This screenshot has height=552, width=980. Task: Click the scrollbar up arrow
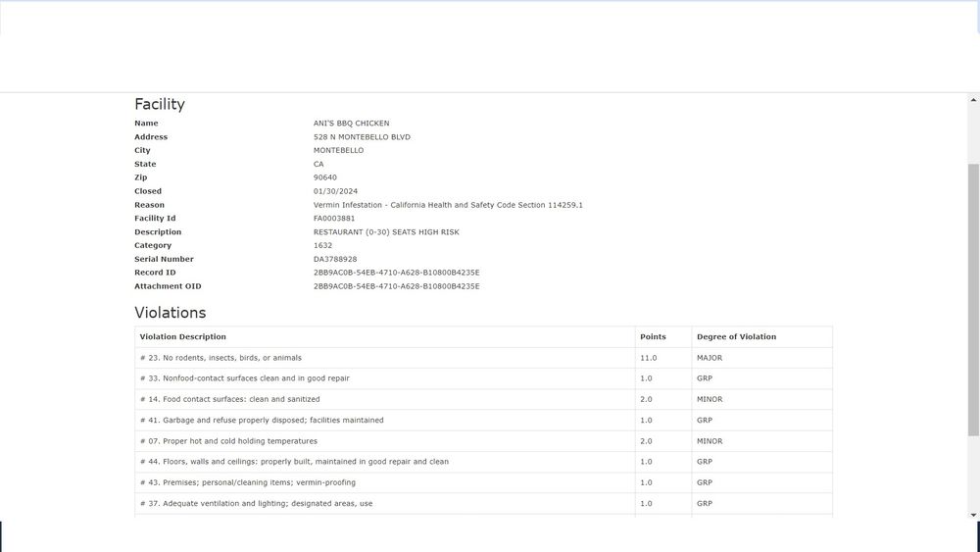(973, 100)
